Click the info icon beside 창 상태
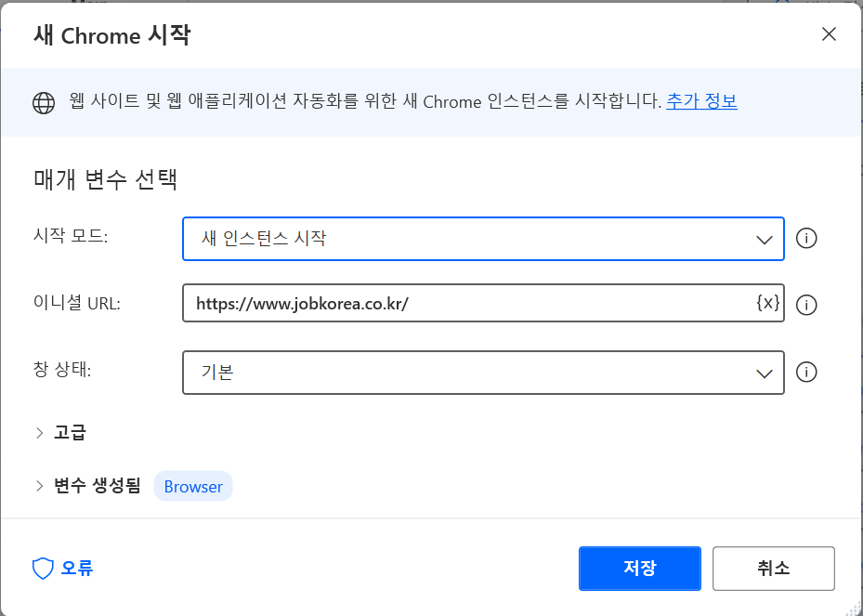The width and height of the screenshot is (863, 616). 805,373
